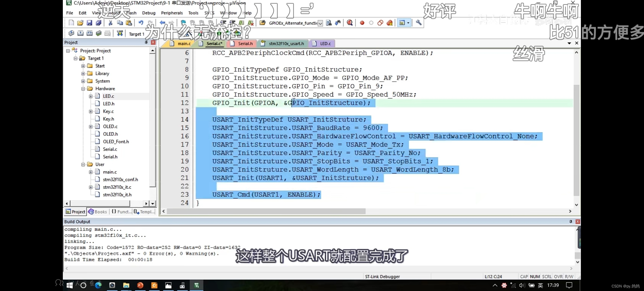Start the debug session icon
The image size is (644, 291).
click(350, 23)
